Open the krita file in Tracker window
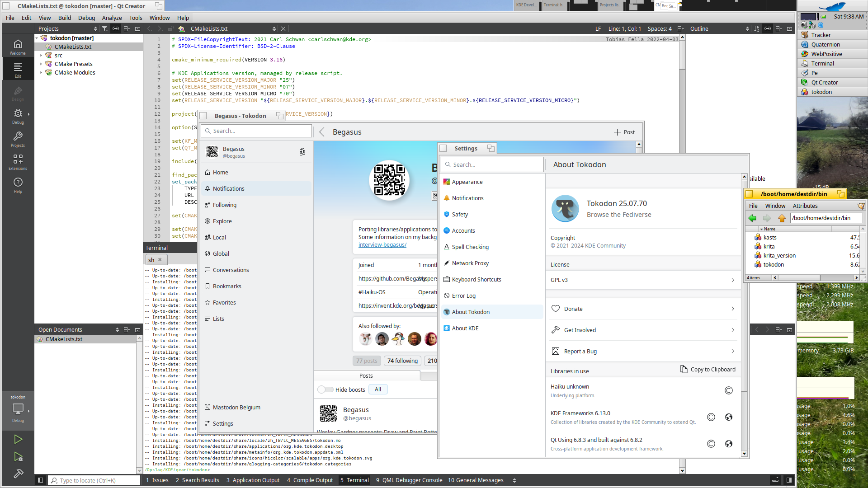868x488 pixels. click(769, 247)
